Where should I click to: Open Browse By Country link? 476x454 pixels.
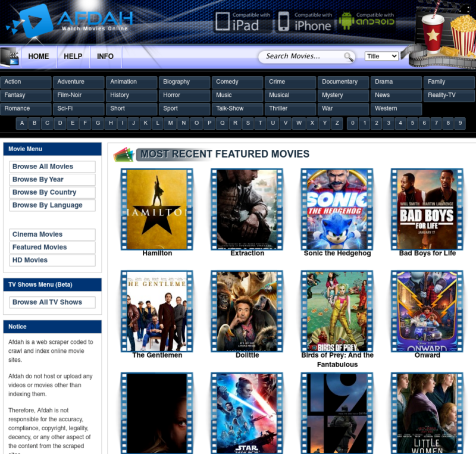tap(52, 193)
